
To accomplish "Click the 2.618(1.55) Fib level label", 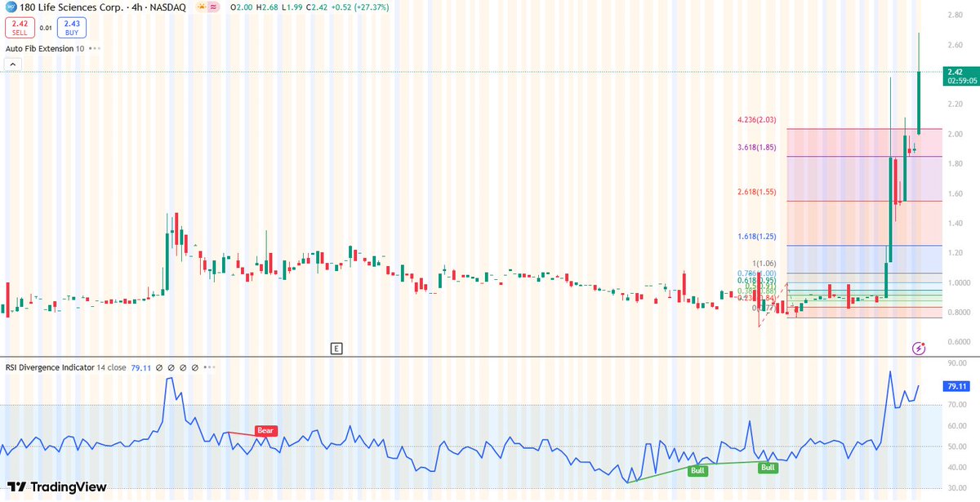I will pyautogui.click(x=757, y=192).
